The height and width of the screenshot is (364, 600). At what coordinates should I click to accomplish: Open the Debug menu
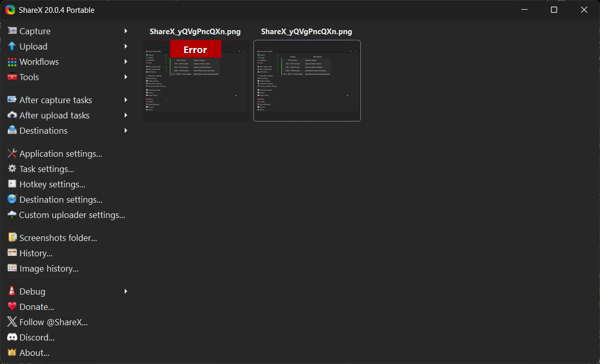68,292
